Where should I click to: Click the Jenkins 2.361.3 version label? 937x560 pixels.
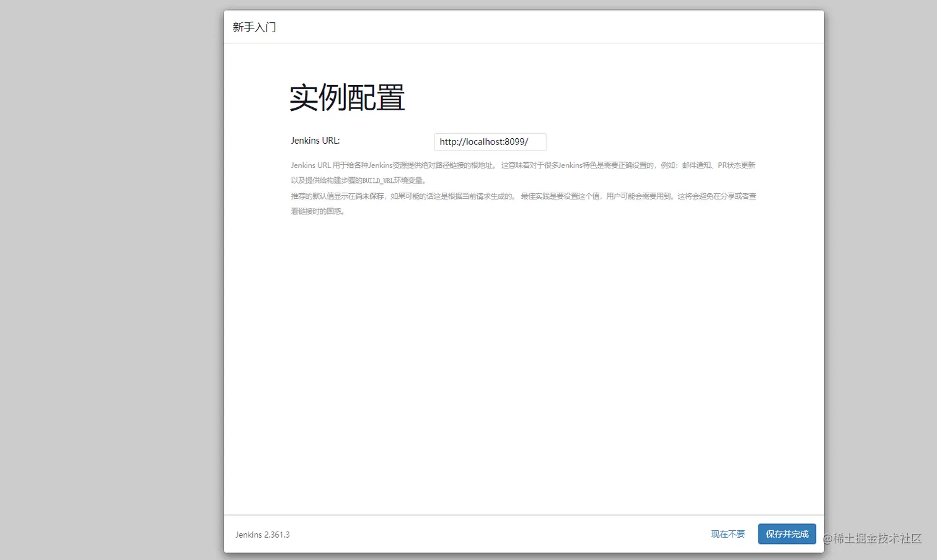click(x=262, y=535)
